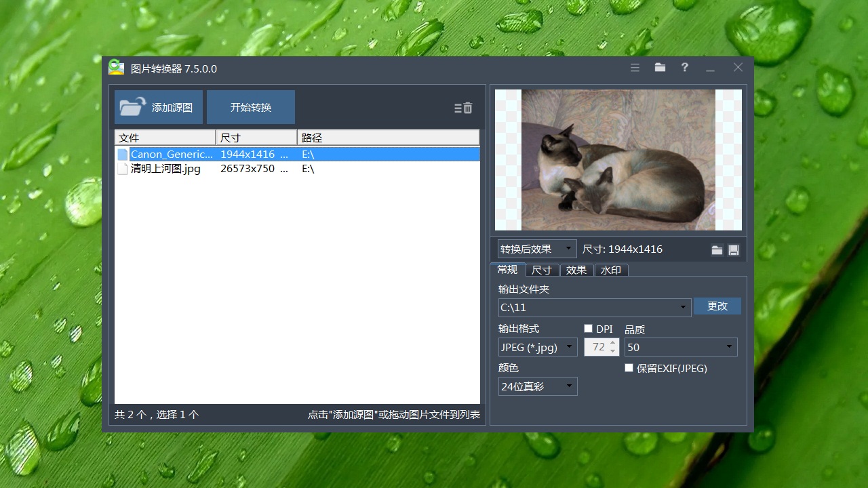
Task: Open the 尺寸 settings tab
Action: coord(541,270)
